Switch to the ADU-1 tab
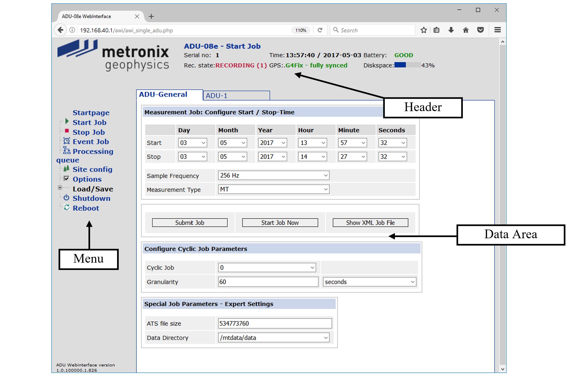The image size is (588, 378). pos(237,95)
